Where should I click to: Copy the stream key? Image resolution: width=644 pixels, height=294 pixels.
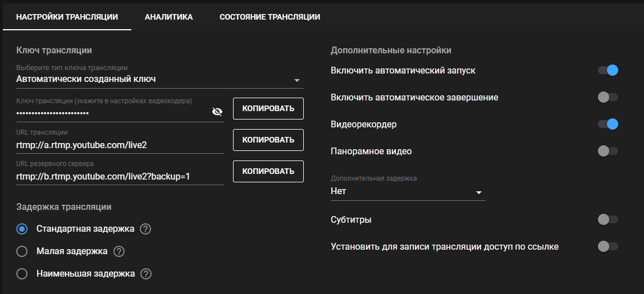coord(268,108)
